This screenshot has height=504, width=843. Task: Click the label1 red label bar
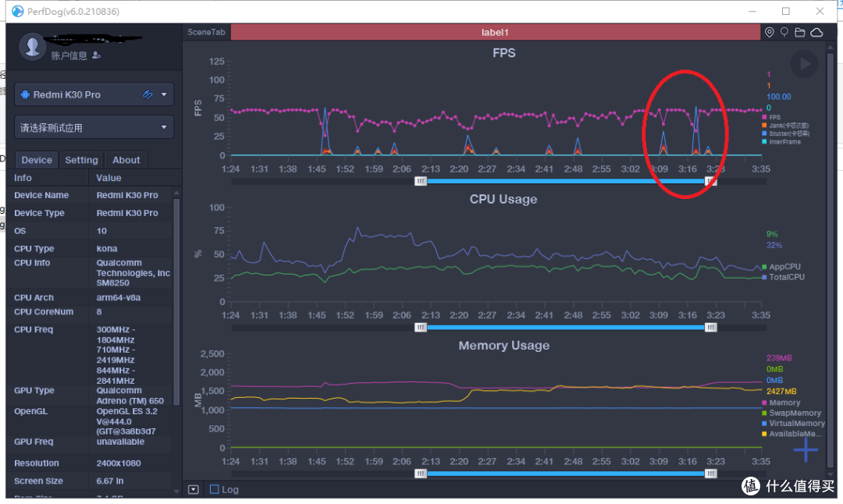point(495,32)
